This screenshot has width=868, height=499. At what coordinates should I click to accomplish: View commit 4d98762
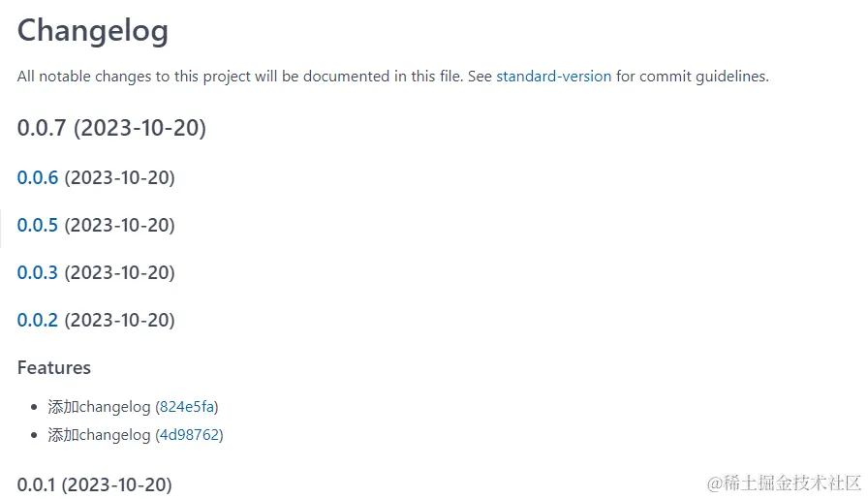coord(189,435)
